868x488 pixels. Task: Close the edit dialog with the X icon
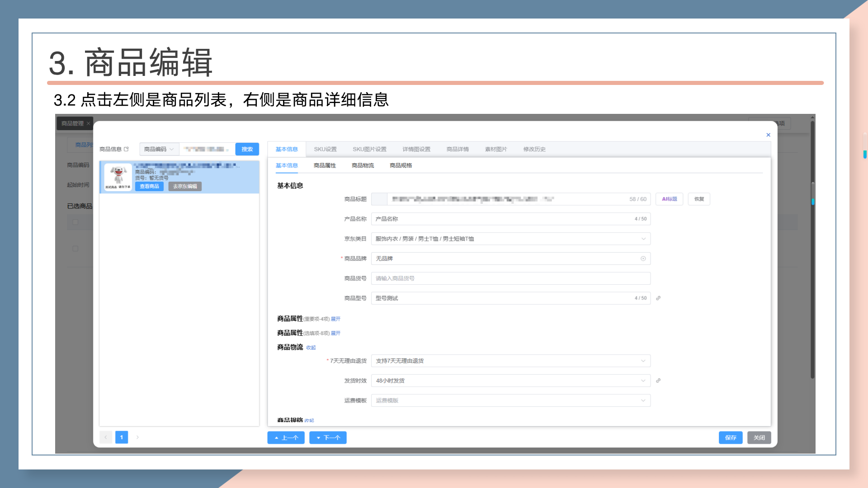click(768, 135)
